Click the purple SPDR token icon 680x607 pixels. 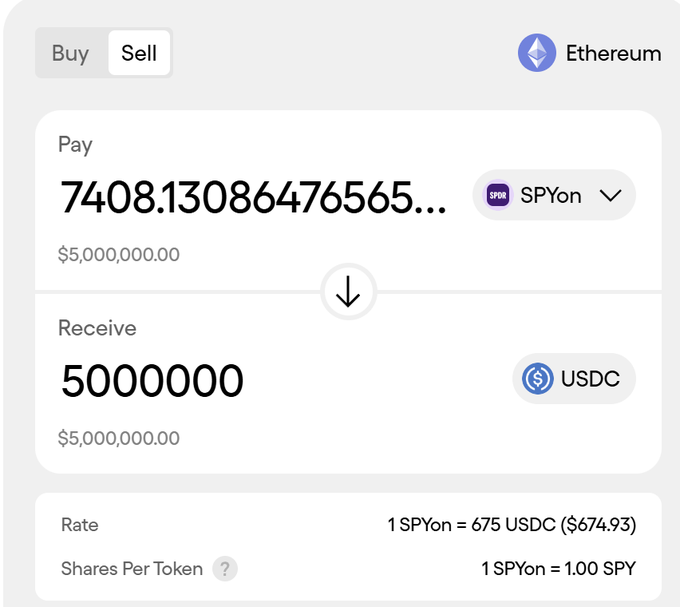[498, 195]
